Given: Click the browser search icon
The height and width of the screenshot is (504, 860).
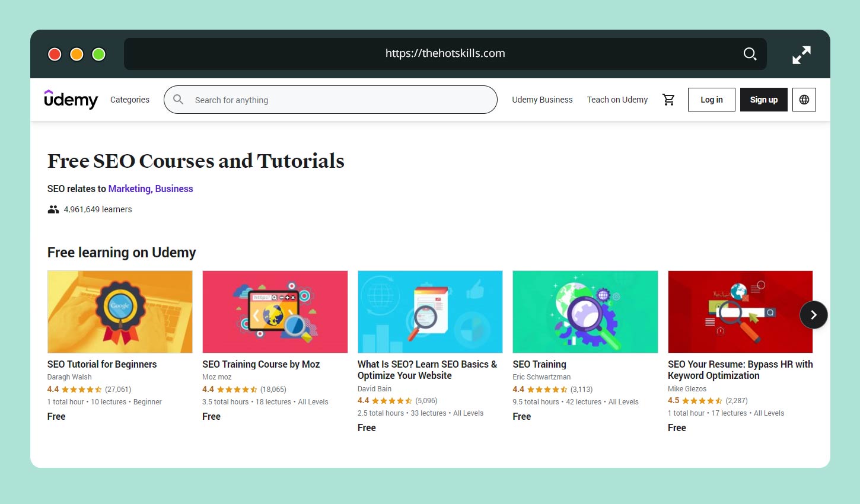Looking at the screenshot, I should [750, 53].
